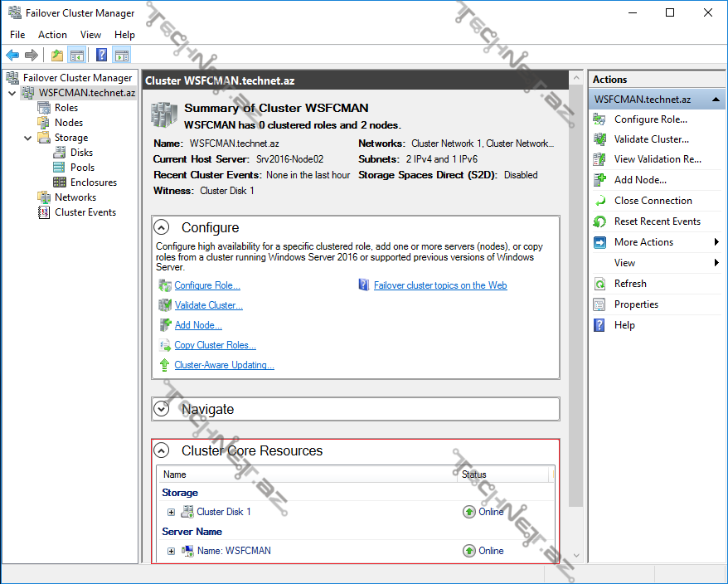Viewport: 728px width, 584px height.
Task: Click the Back navigation arrow on the toolbar
Action: 12,56
